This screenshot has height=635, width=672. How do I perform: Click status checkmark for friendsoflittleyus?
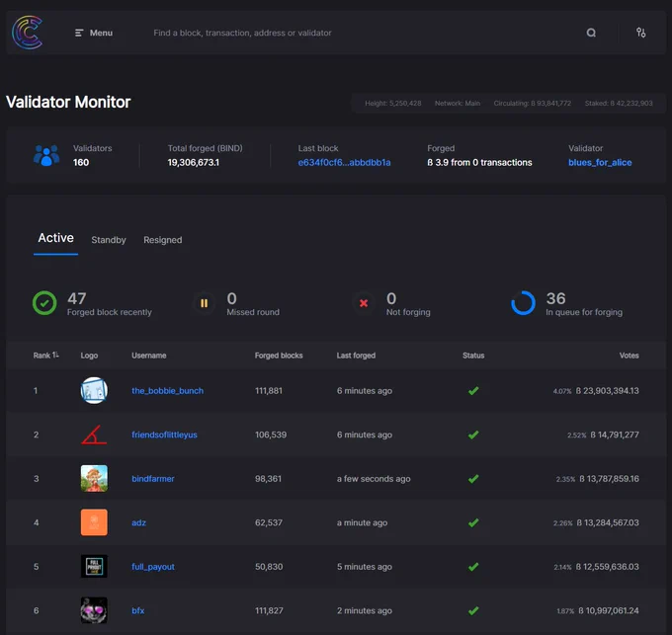473,436
